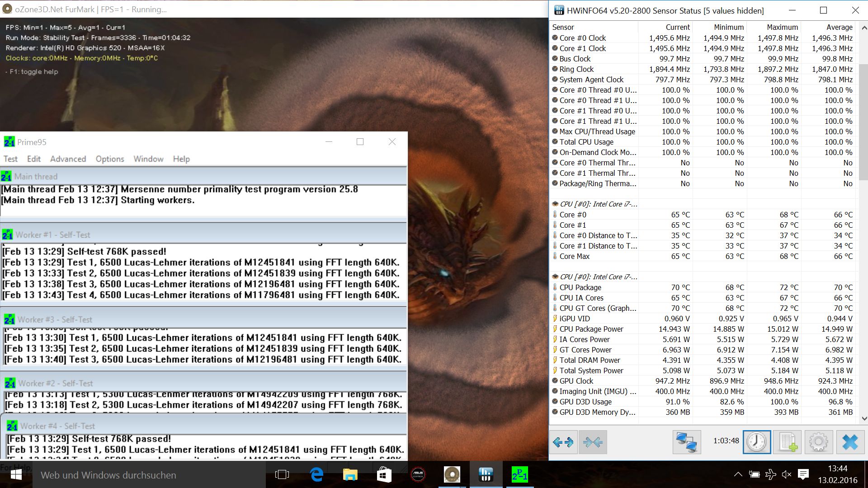Click the Minimum column header
Image resolution: width=868 pixels, height=488 pixels.
[x=719, y=27]
